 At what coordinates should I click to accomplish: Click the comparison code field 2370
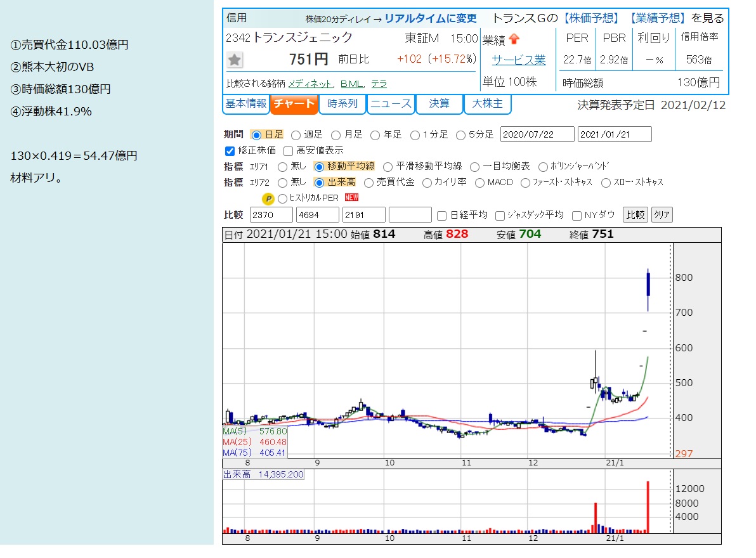pos(271,215)
